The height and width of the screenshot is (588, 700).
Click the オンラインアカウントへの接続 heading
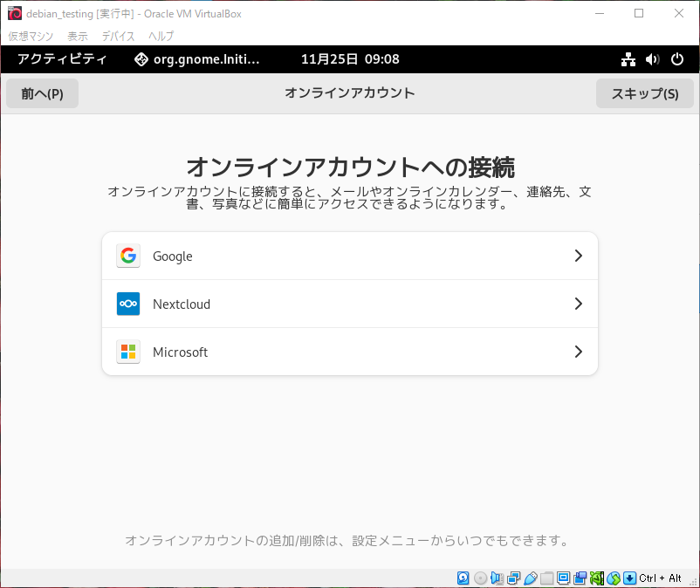tap(351, 168)
